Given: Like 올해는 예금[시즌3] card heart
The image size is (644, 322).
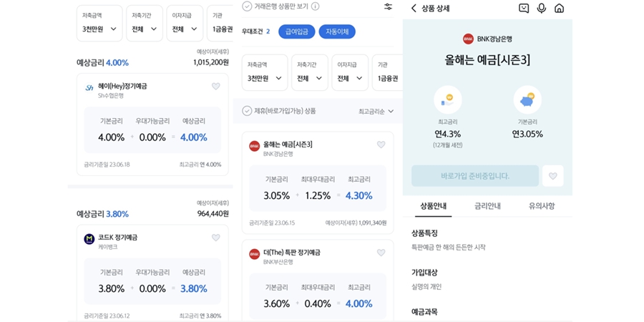Looking at the screenshot, I should point(381,145).
